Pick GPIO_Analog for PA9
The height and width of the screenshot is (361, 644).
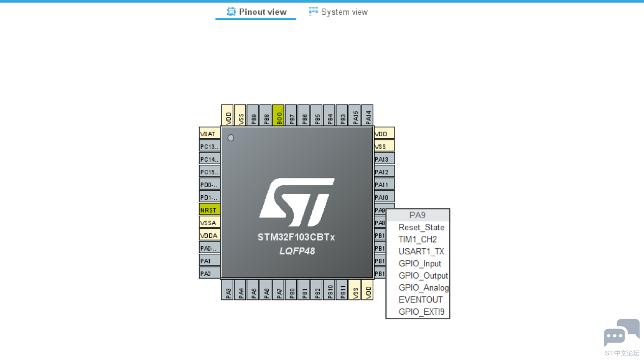click(423, 288)
